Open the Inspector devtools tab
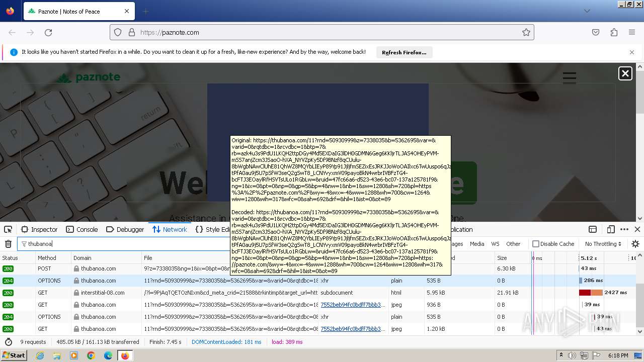The height and width of the screenshot is (362, 644). pyautogui.click(x=39, y=229)
